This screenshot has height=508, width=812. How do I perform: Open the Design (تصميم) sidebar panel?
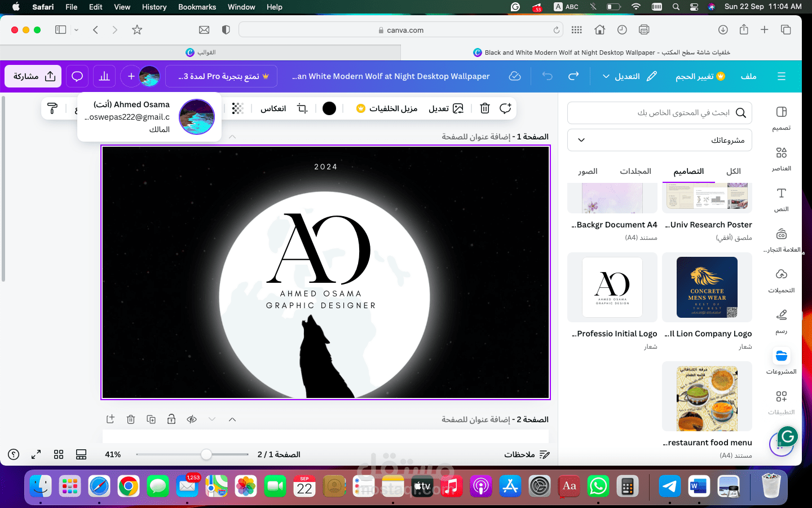(781, 118)
